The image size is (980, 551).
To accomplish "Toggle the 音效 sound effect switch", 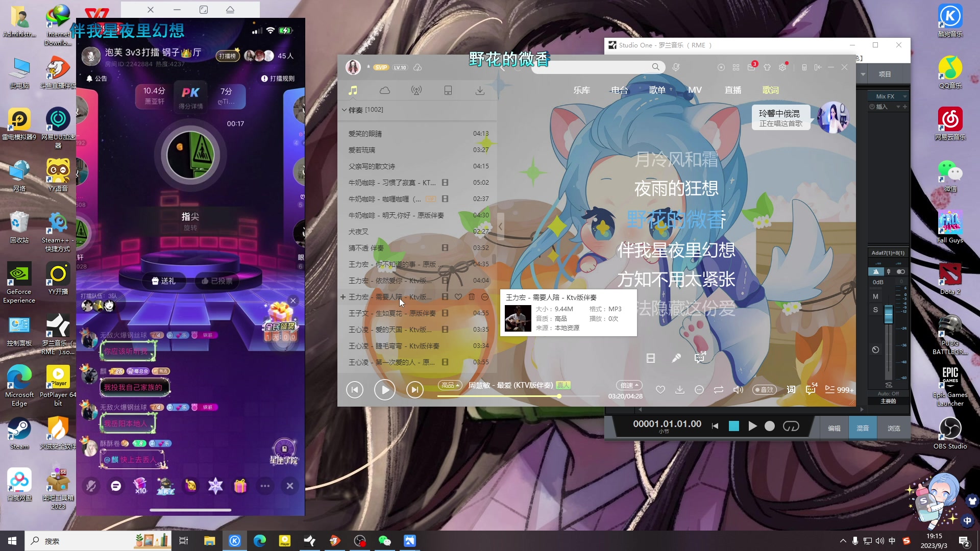I will (x=764, y=390).
